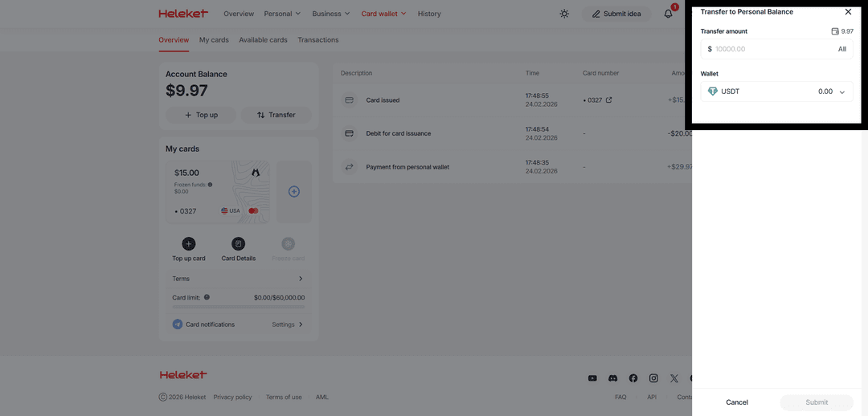
Task: Open the Personal menu dropdown
Action: 282,14
